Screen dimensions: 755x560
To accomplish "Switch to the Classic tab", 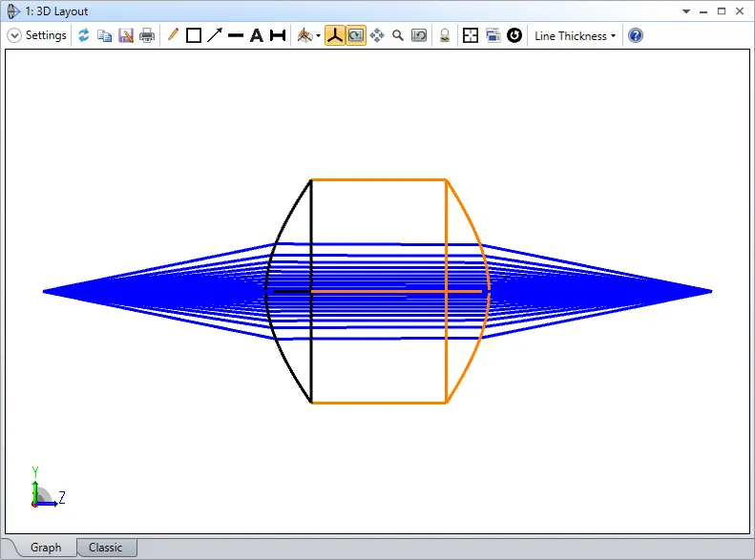I will [106, 548].
